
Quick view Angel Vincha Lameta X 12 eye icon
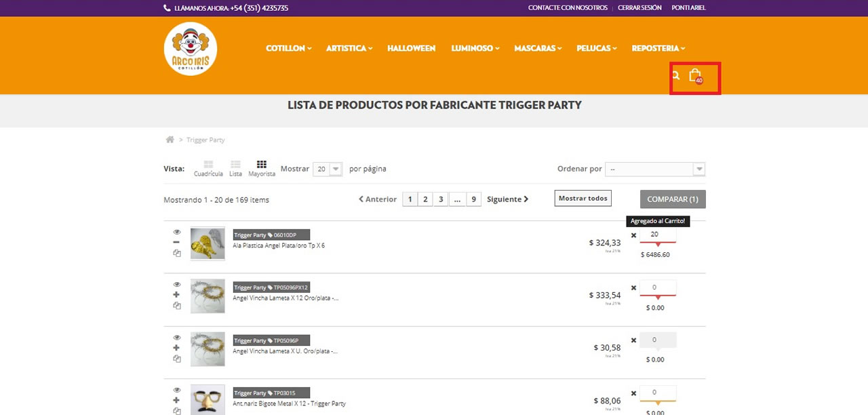click(x=177, y=285)
